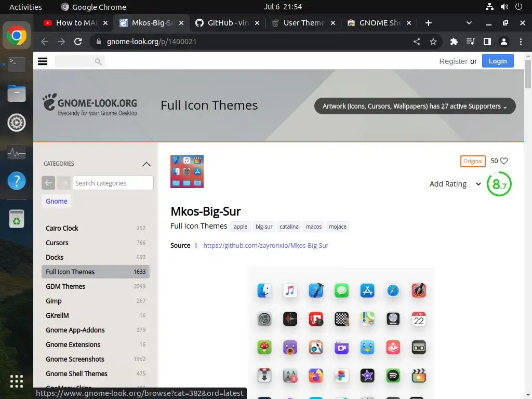Open the Chrome extensions puzzle icon

click(x=454, y=42)
